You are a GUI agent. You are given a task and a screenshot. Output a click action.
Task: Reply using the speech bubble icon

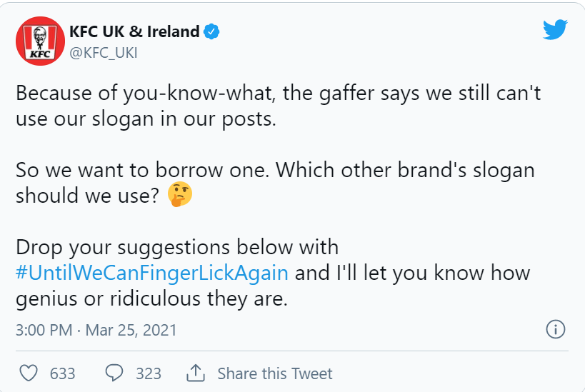pos(114,373)
